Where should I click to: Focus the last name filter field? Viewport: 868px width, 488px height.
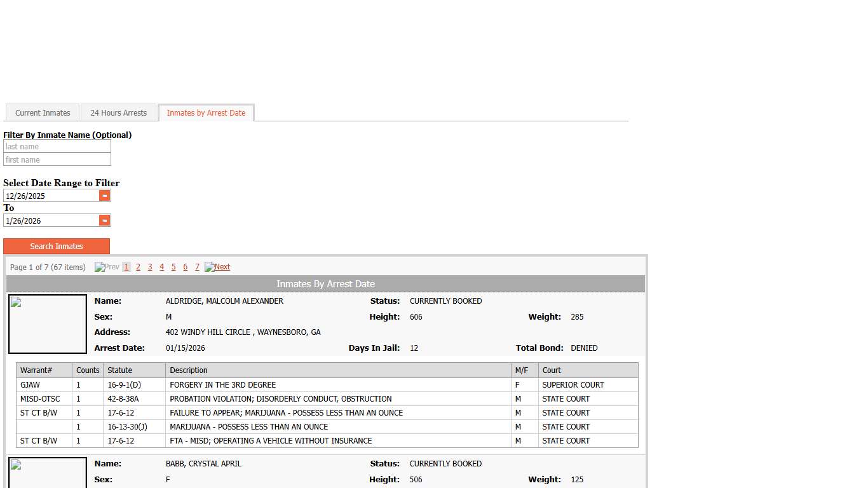coord(57,147)
